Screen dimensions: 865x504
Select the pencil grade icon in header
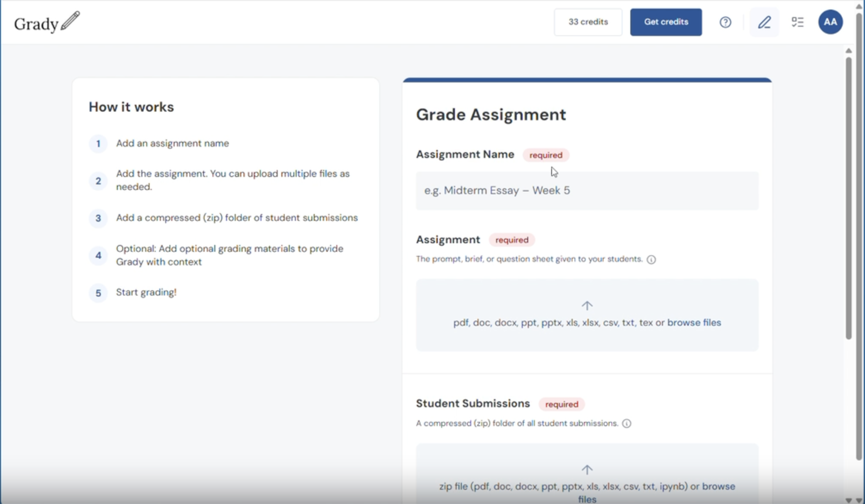[x=764, y=22]
